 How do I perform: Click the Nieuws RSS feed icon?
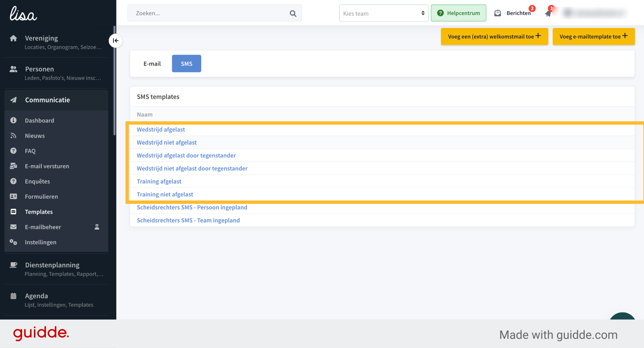click(x=13, y=136)
